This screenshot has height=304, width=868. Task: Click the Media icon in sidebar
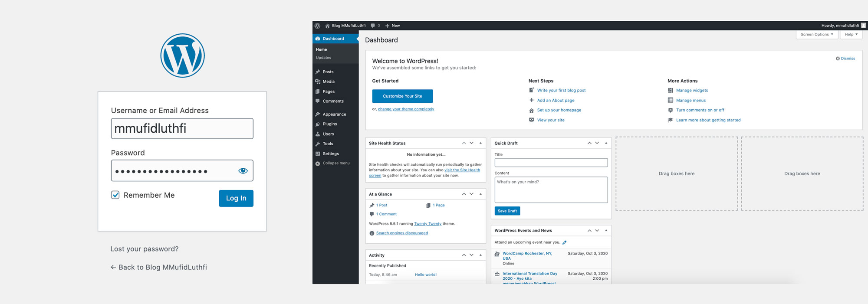pyautogui.click(x=318, y=82)
